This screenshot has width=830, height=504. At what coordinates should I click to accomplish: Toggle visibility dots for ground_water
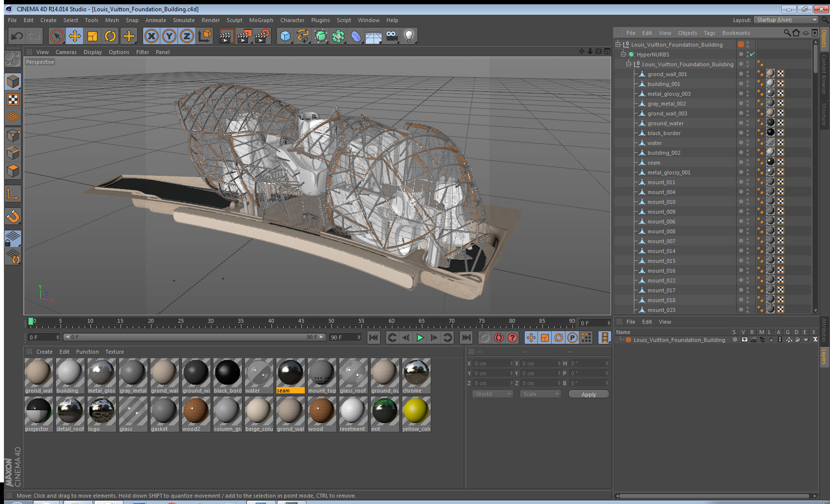click(747, 123)
